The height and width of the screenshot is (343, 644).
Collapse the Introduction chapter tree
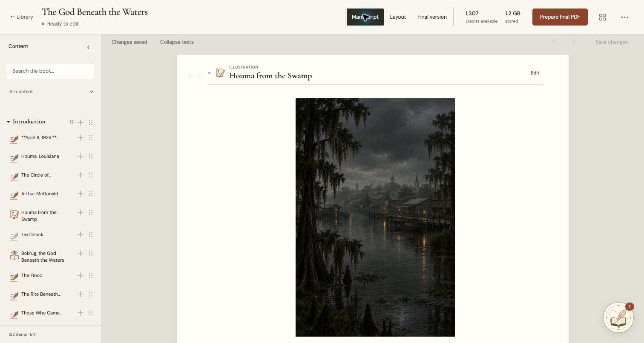click(x=8, y=122)
